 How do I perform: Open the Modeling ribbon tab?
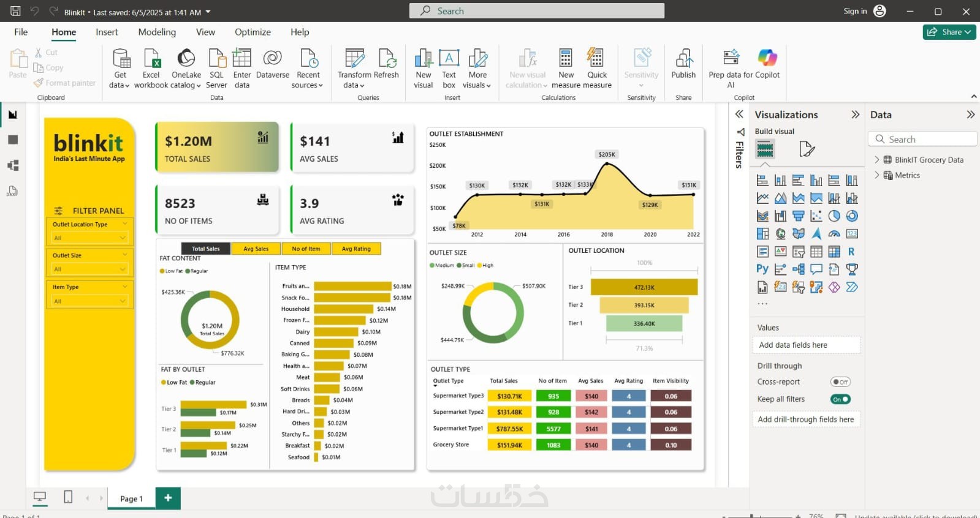point(157,32)
